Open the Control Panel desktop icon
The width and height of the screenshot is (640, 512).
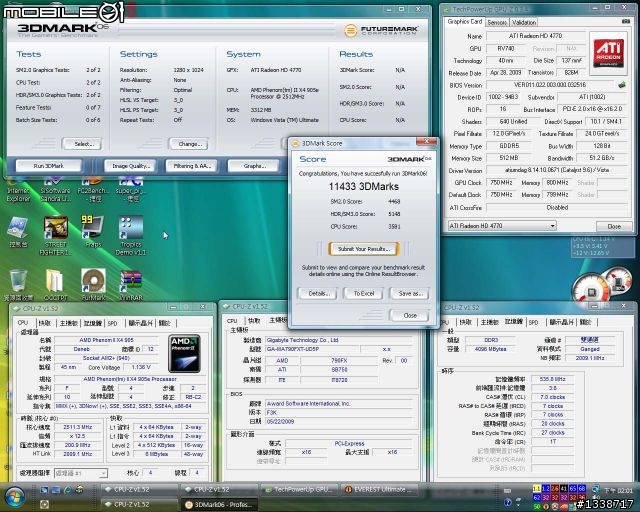coord(18,232)
